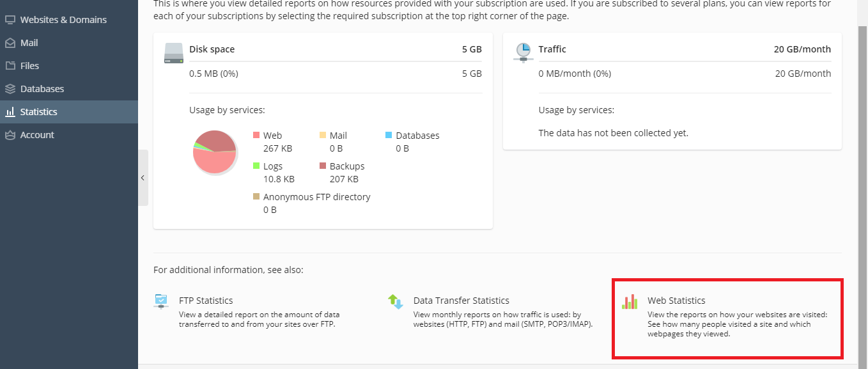Click the Disk space hard drive icon
Viewport: 868px width, 369px height.
pos(174,53)
